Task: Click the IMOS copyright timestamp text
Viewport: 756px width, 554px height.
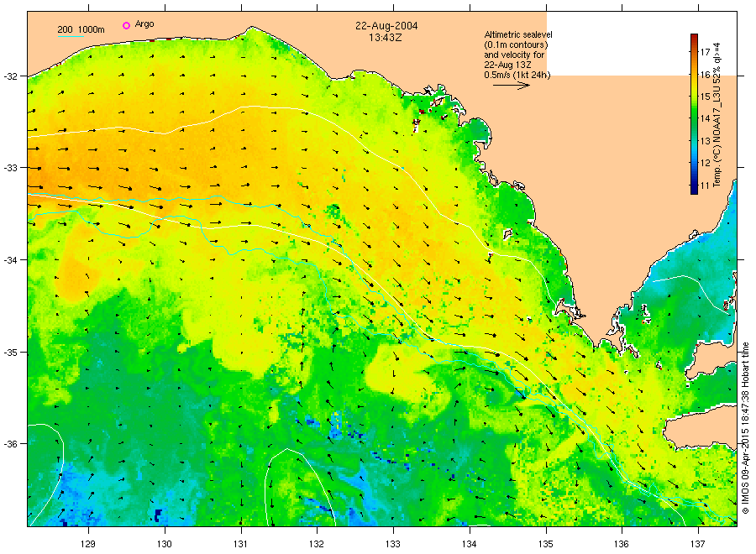Action: pyautogui.click(x=745, y=427)
